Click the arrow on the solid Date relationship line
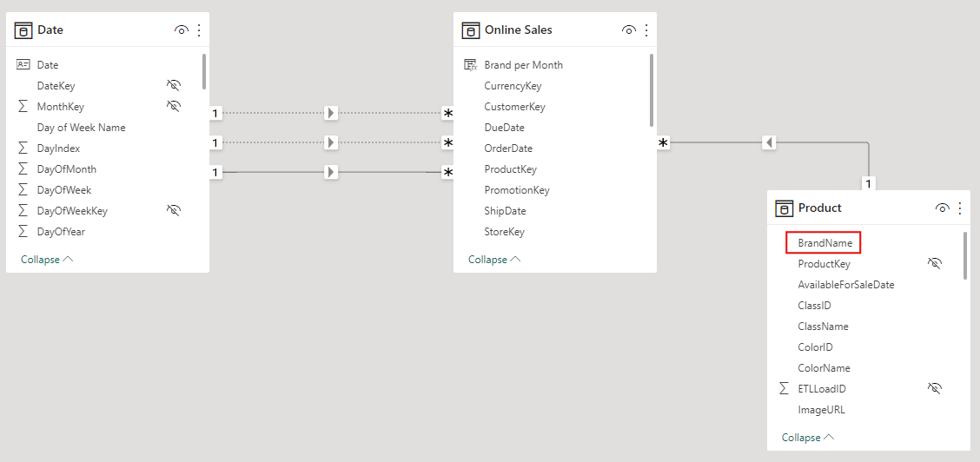Image resolution: width=980 pixels, height=462 pixels. tap(331, 172)
